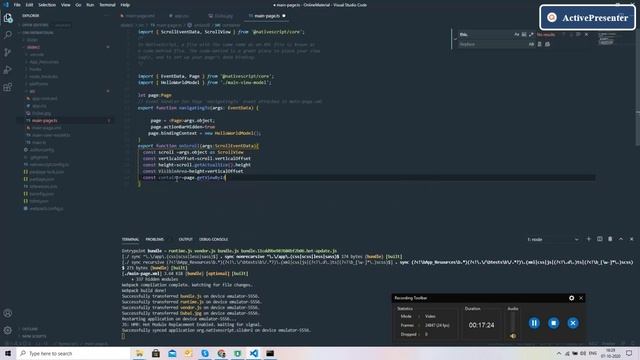This screenshot has height=360, width=640.
Task: Create a new terminal with plus icon
Action: click(x=589, y=239)
